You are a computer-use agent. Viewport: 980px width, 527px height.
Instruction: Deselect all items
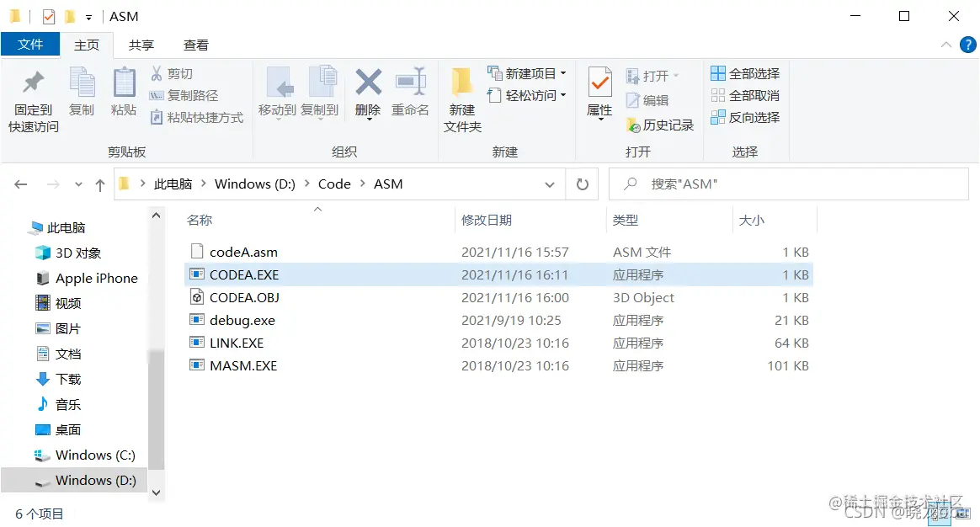coord(745,96)
